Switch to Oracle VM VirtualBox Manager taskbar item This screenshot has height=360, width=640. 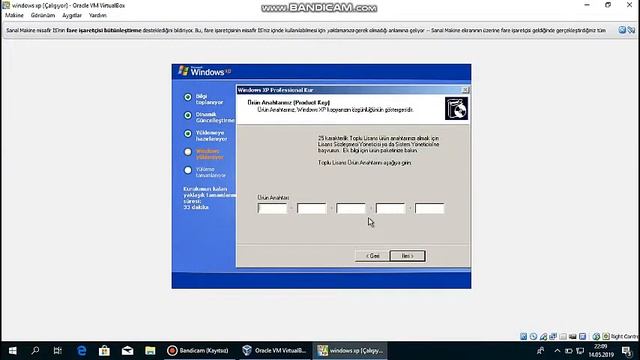click(276, 351)
